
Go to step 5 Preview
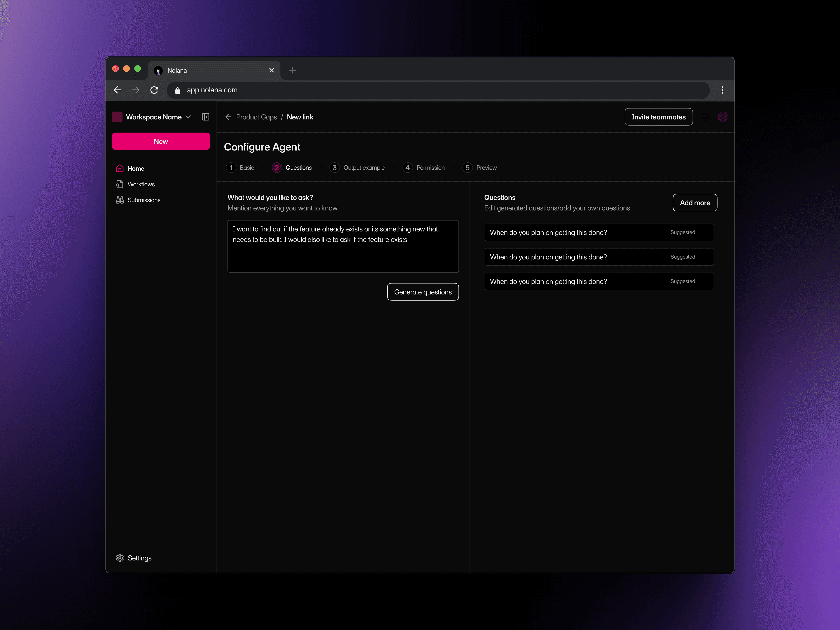click(479, 168)
